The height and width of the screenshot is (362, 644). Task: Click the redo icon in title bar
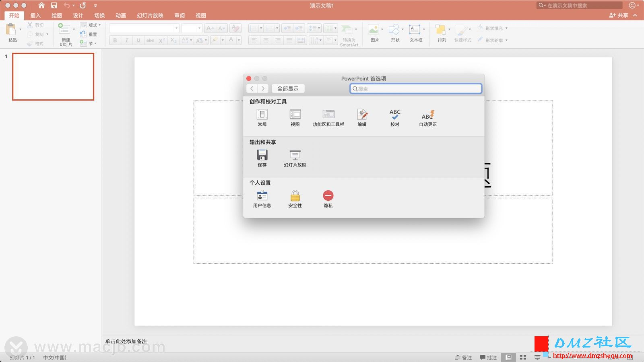coord(83,5)
